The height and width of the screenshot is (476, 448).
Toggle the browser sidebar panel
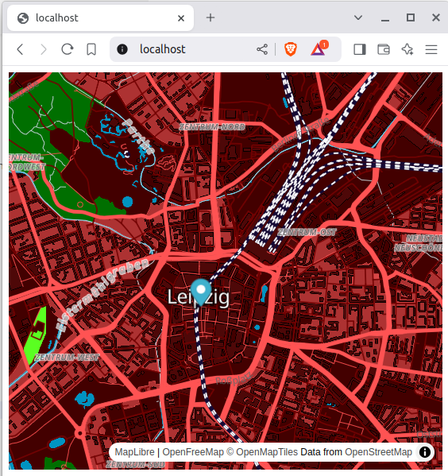tap(360, 49)
